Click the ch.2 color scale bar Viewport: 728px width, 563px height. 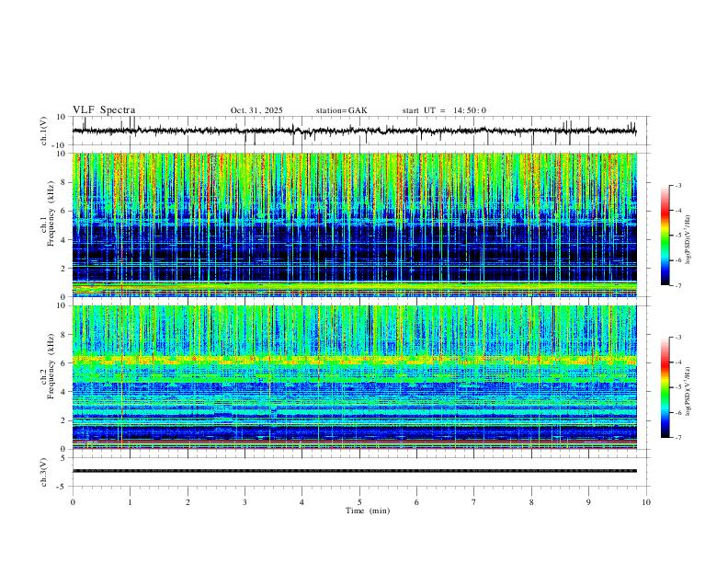coord(665,387)
